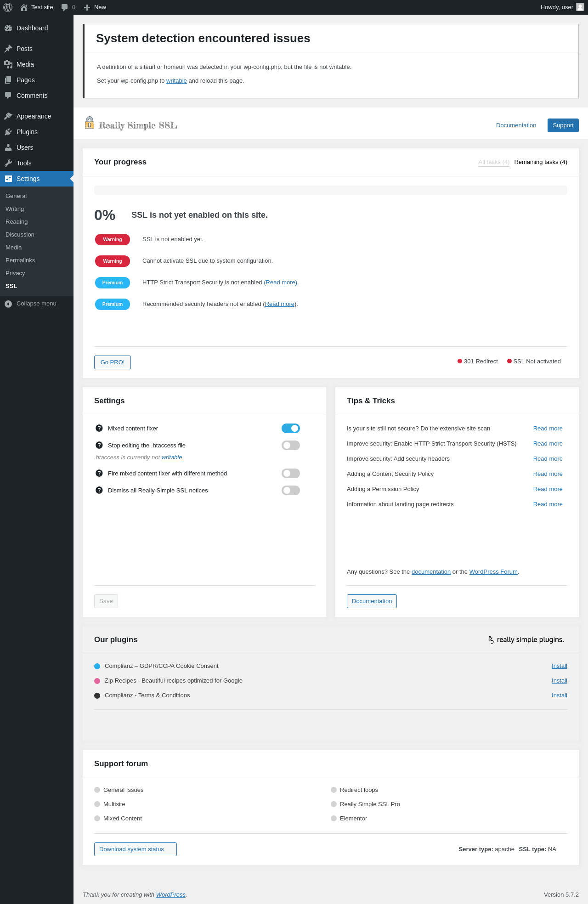Click help icon beside Dismiss all notices
This screenshot has height=904, width=588.
(x=99, y=490)
